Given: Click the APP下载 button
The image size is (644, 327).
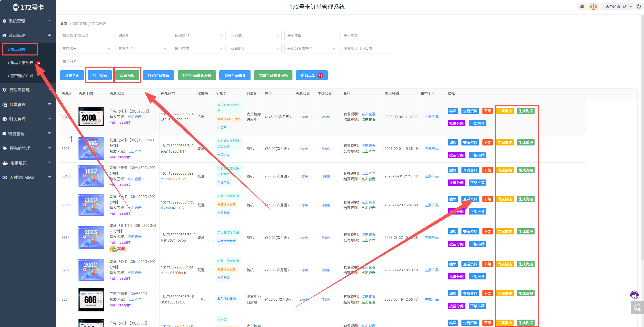Looking at the screenshot, I should click(637, 308).
